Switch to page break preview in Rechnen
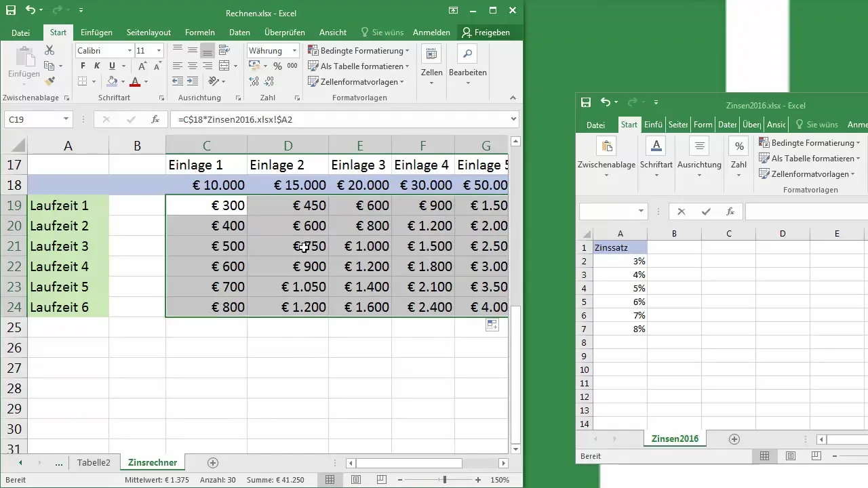This screenshot has width=868, height=488. (382, 480)
